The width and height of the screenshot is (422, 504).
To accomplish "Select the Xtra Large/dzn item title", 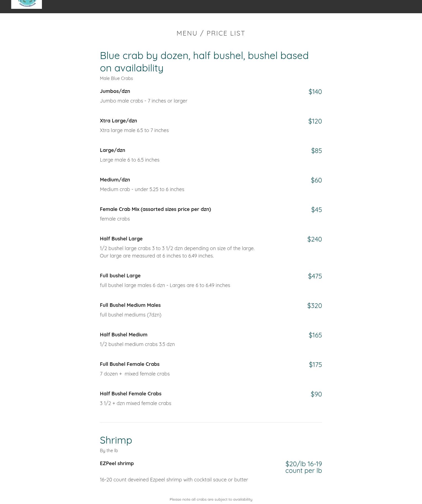I will (x=118, y=121).
